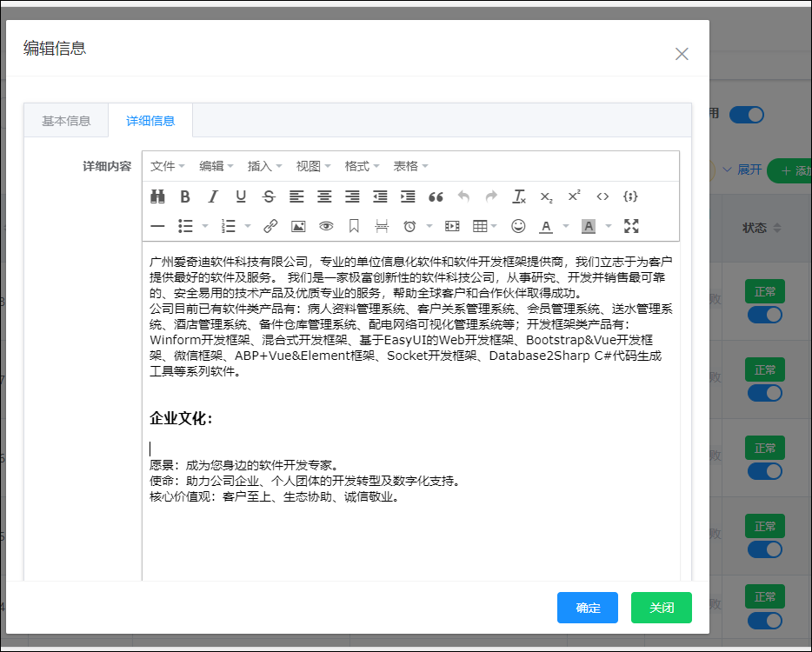Redo the last edit
The width and height of the screenshot is (812, 652).
tap(491, 196)
